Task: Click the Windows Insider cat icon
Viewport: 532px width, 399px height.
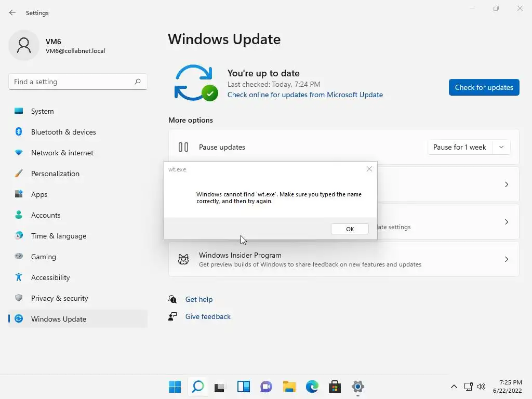Action: (183, 259)
